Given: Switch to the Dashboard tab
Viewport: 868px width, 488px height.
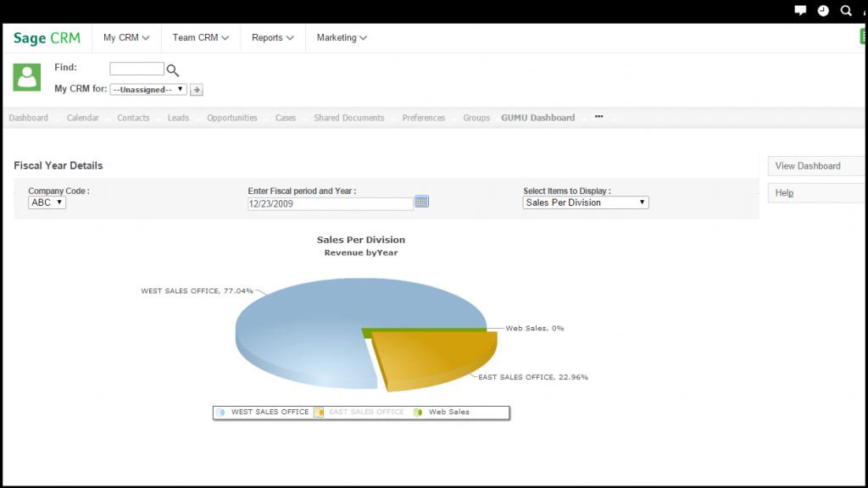Looking at the screenshot, I should 28,118.
